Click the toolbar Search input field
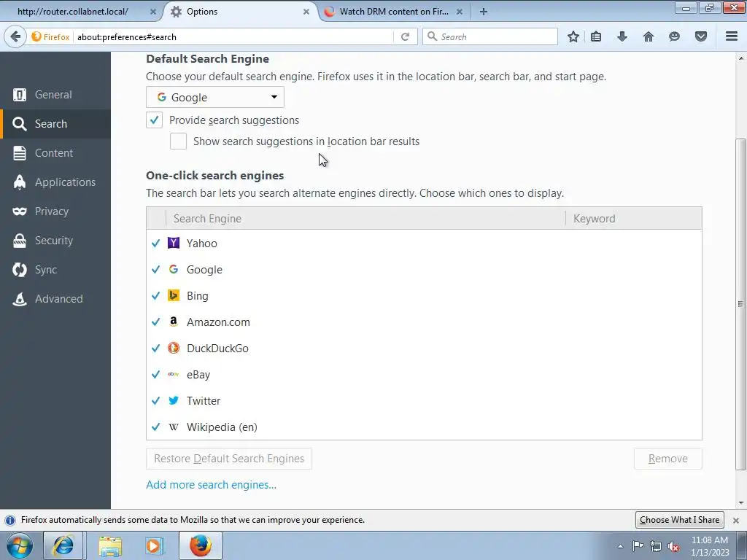The height and width of the screenshot is (560, 747). point(489,36)
